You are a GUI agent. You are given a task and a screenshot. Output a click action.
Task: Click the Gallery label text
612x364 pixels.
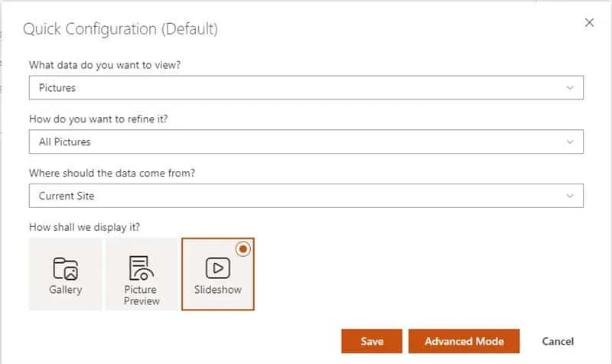65,290
